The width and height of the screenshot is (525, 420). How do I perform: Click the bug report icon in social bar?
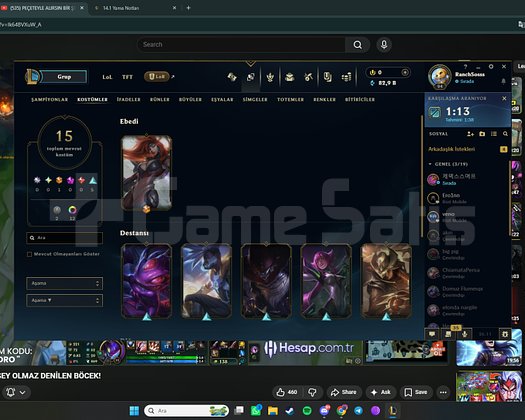coord(505,334)
